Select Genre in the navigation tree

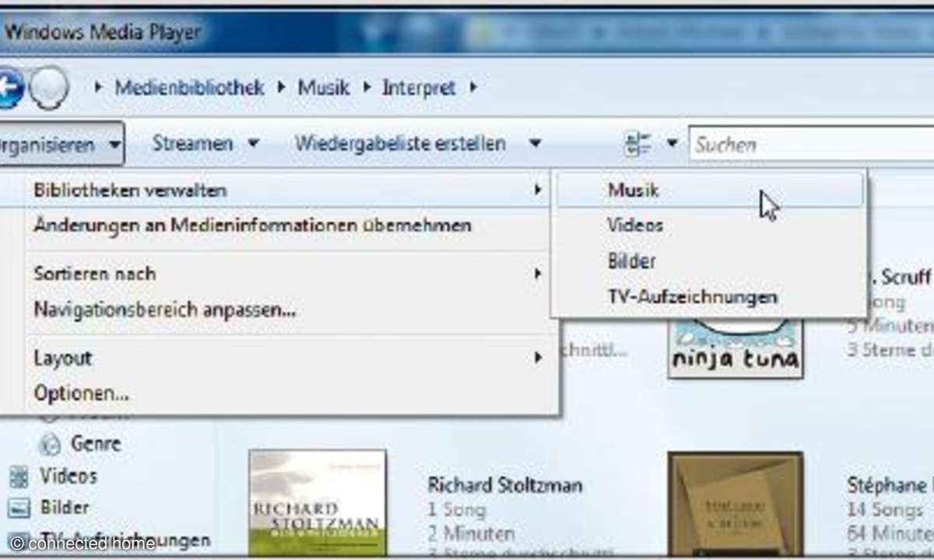point(96,444)
